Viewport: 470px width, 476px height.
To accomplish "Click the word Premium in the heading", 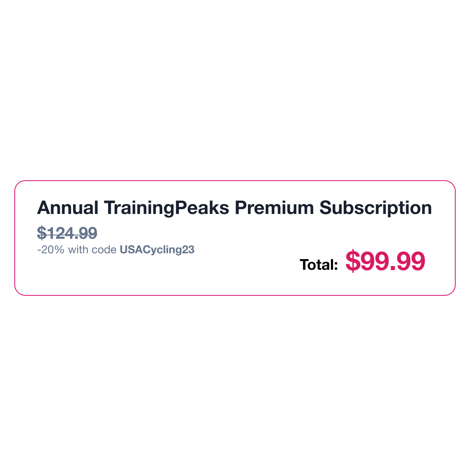I will (274, 208).
